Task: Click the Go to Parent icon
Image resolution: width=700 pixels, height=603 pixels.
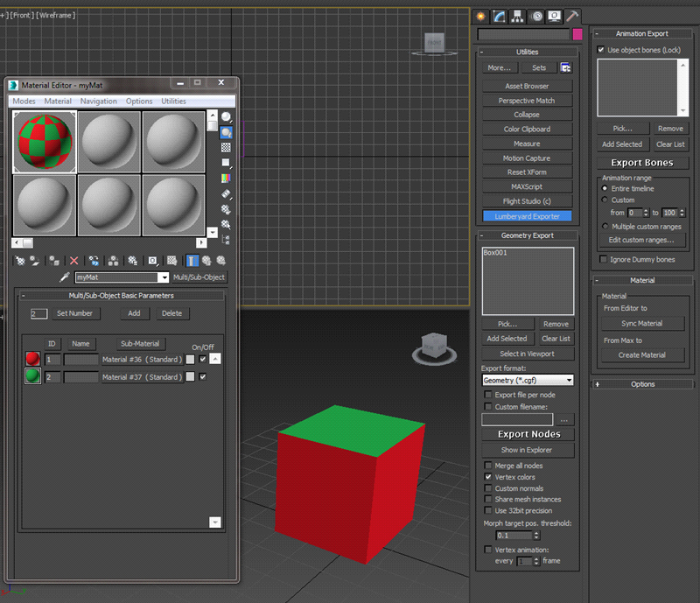Action: (206, 261)
